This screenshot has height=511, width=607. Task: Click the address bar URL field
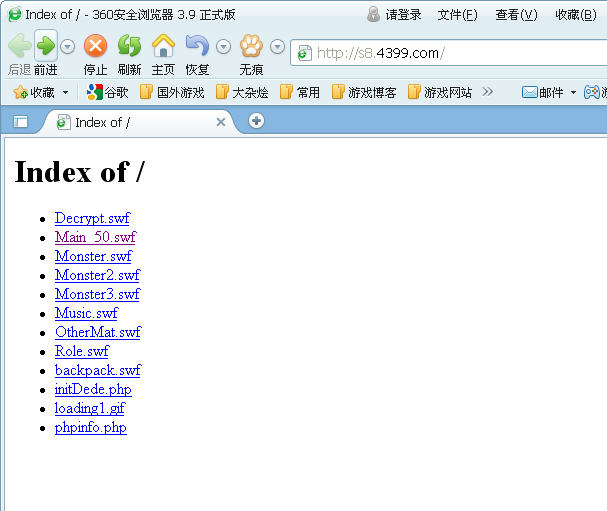click(x=450, y=53)
